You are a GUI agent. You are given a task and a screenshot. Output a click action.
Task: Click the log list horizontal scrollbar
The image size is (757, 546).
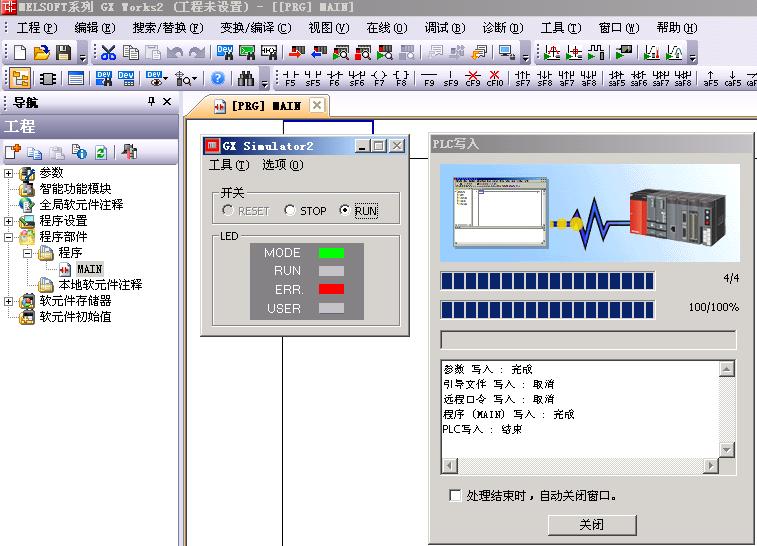580,466
